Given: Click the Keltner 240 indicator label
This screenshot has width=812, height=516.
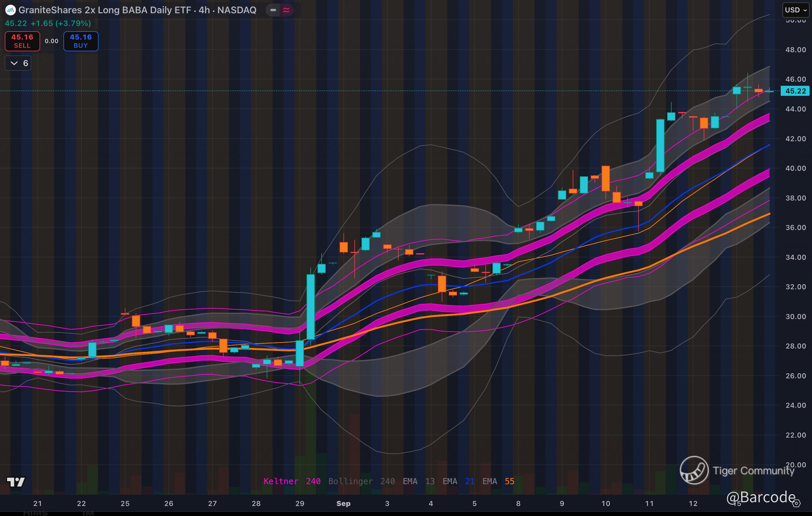Looking at the screenshot, I should [292, 481].
